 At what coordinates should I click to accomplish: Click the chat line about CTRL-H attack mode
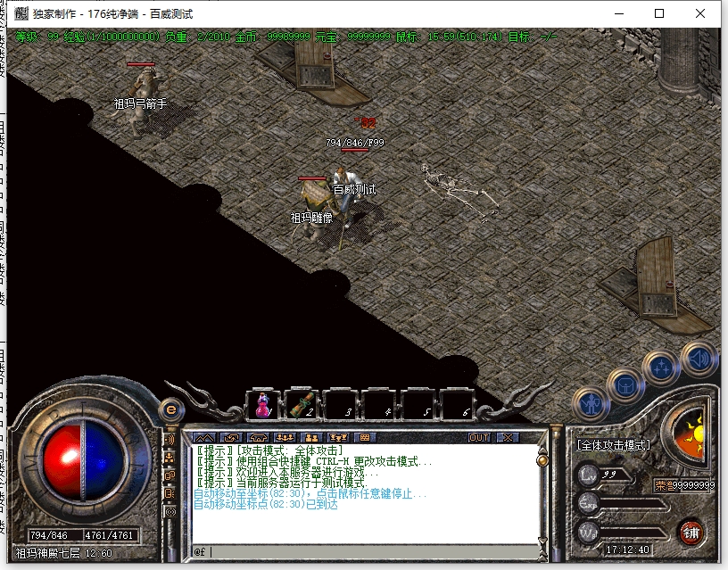click(314, 461)
